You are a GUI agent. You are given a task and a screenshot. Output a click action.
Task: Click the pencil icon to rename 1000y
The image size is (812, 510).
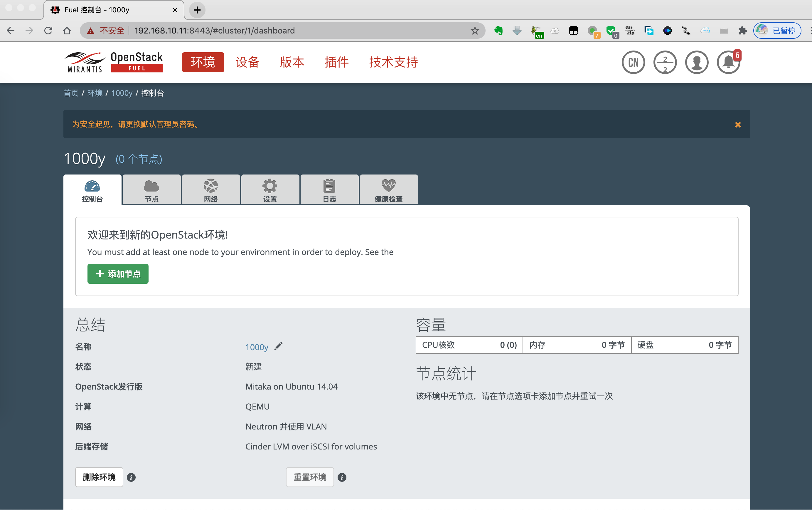[x=278, y=346]
